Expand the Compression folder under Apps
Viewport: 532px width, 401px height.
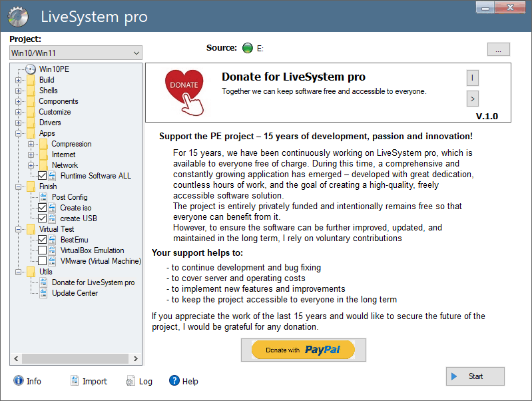pyautogui.click(x=31, y=144)
